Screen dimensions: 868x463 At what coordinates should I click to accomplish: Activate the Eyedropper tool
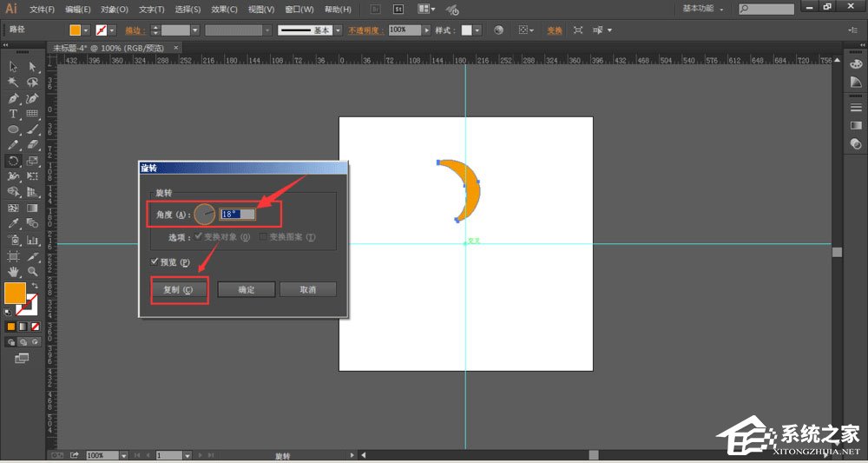click(14, 223)
